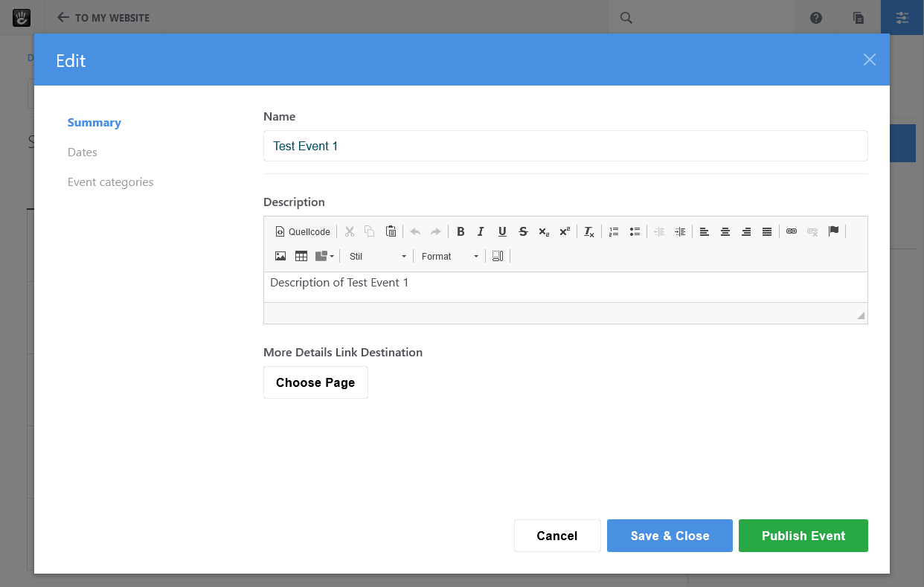Image resolution: width=924 pixels, height=587 pixels.
Task: Open the Stil dropdown
Action: point(376,256)
